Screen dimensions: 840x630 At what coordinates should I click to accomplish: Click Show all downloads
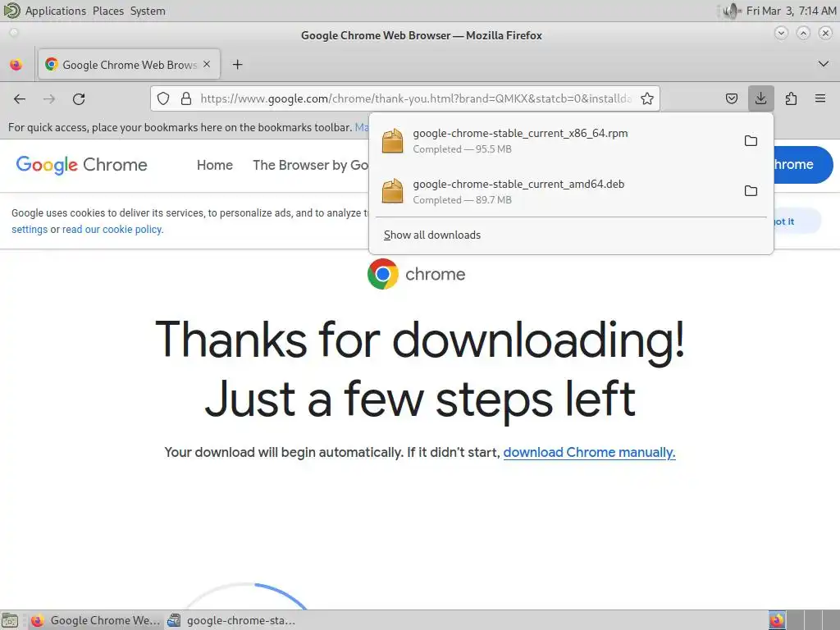(431, 235)
